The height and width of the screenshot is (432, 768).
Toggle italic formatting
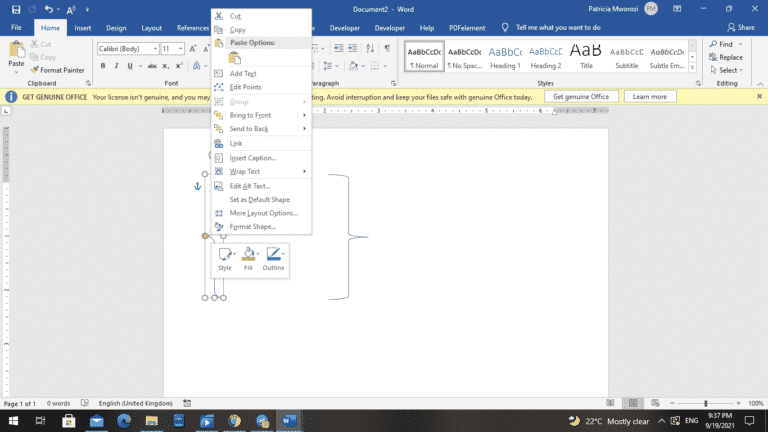click(x=116, y=66)
